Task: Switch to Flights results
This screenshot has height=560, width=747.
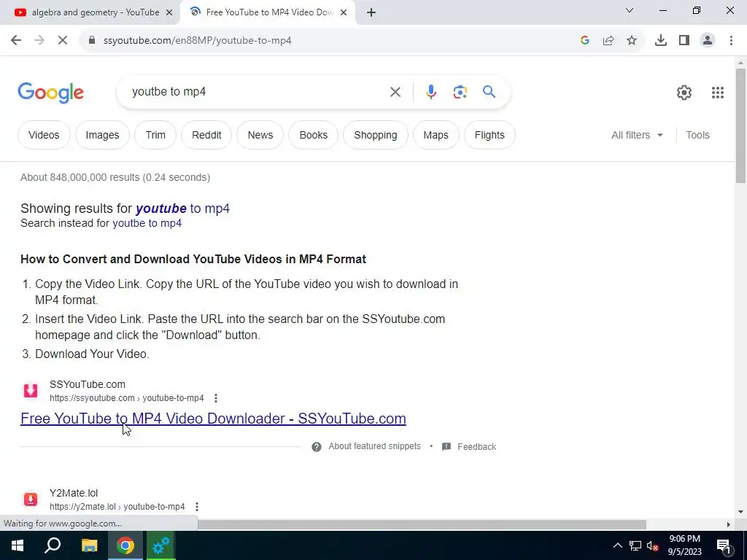Action: [x=489, y=135]
